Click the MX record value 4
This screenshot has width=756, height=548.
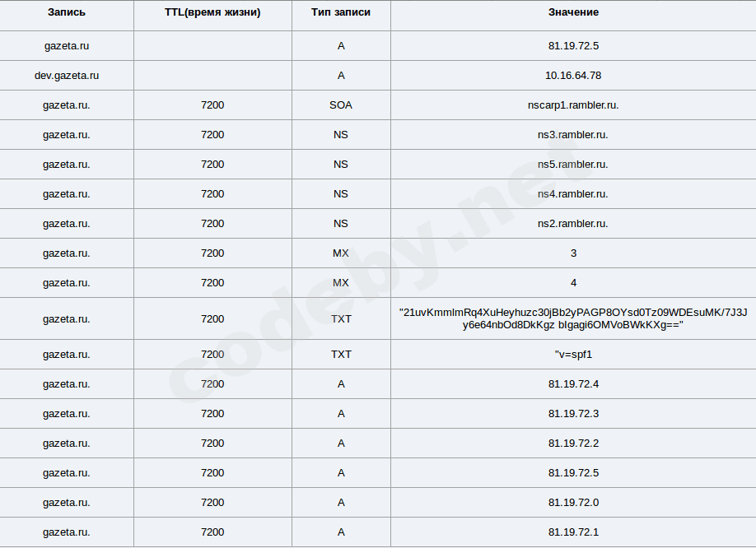click(x=573, y=283)
